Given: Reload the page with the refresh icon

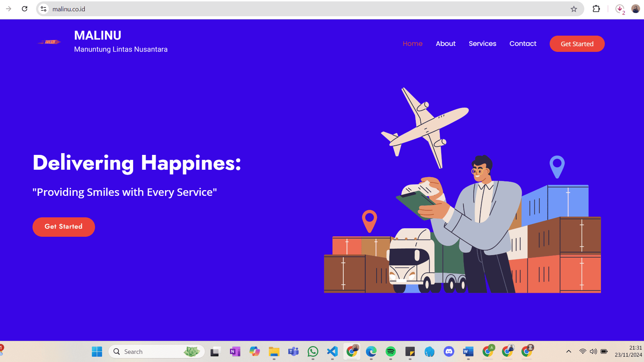Looking at the screenshot, I should [x=24, y=9].
